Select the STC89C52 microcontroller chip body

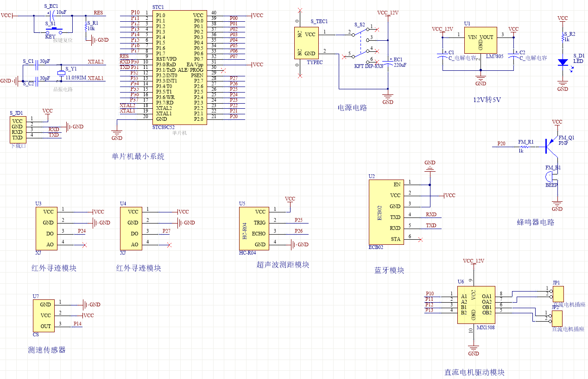[x=179, y=67]
